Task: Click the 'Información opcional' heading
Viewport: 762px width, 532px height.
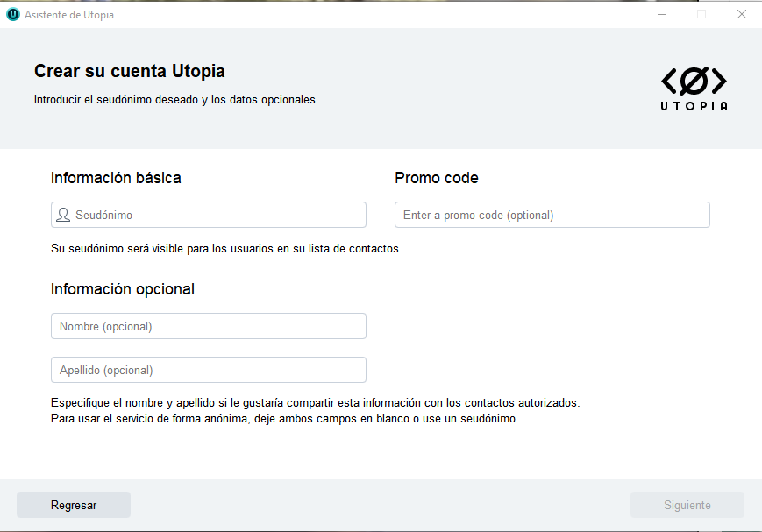Action: click(x=123, y=289)
